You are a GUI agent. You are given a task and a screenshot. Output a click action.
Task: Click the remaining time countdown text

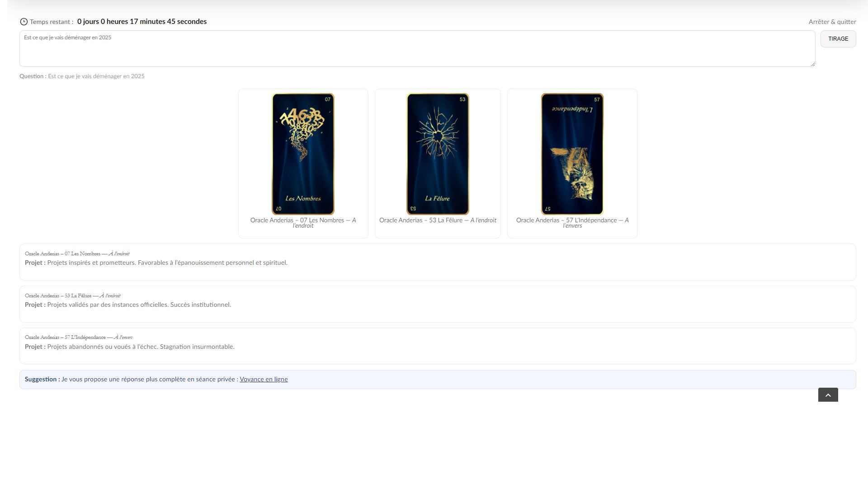142,22
